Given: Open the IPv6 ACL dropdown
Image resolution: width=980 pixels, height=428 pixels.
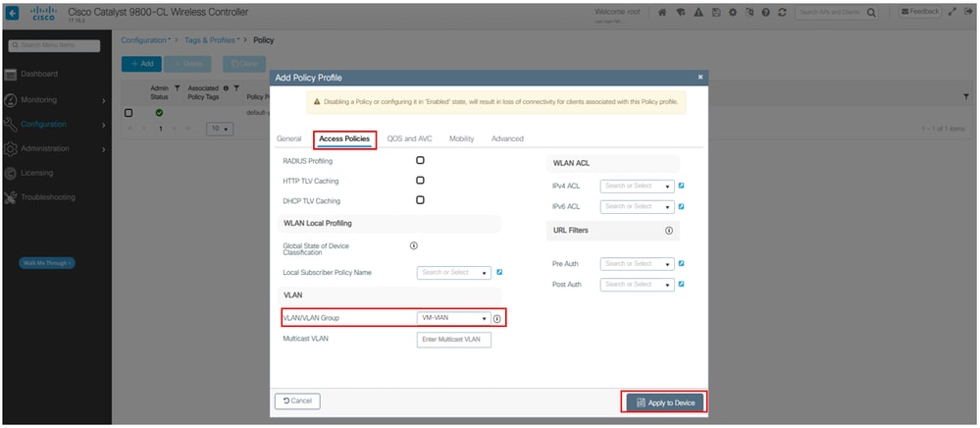Looking at the screenshot, I should pos(638,206).
